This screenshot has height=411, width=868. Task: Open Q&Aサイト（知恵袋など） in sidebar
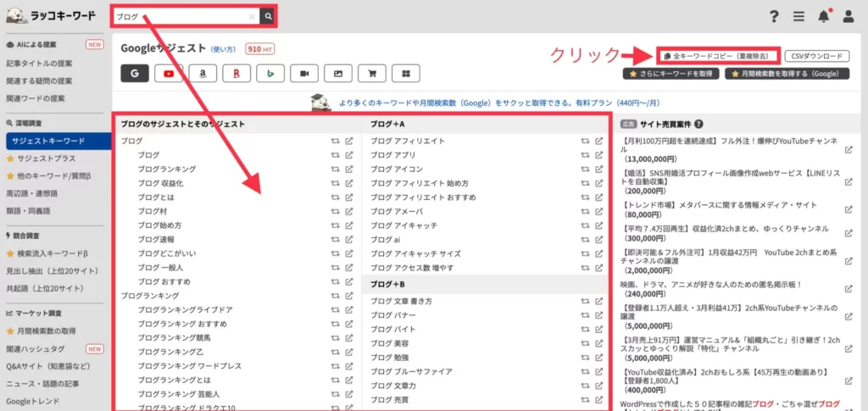tap(48, 366)
